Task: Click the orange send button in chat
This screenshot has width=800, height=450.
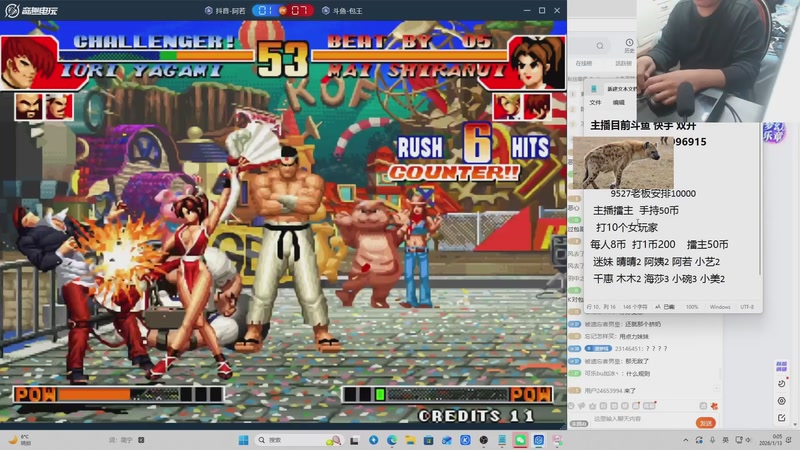Action: pyautogui.click(x=706, y=423)
